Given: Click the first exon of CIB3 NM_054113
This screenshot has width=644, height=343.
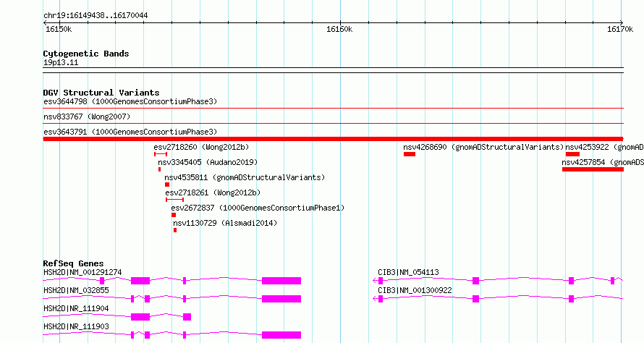Looking at the screenshot, I should pos(381,281).
